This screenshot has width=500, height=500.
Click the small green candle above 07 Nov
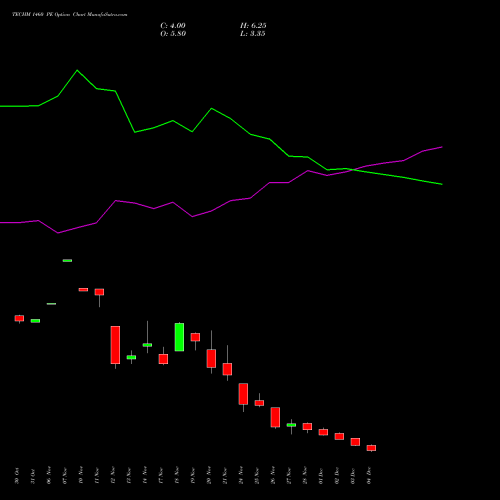[x=67, y=260]
